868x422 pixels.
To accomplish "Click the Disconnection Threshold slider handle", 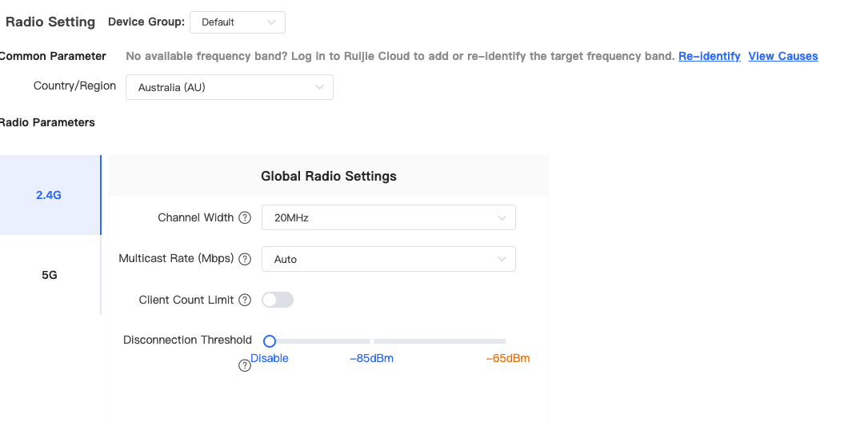I will pos(270,341).
